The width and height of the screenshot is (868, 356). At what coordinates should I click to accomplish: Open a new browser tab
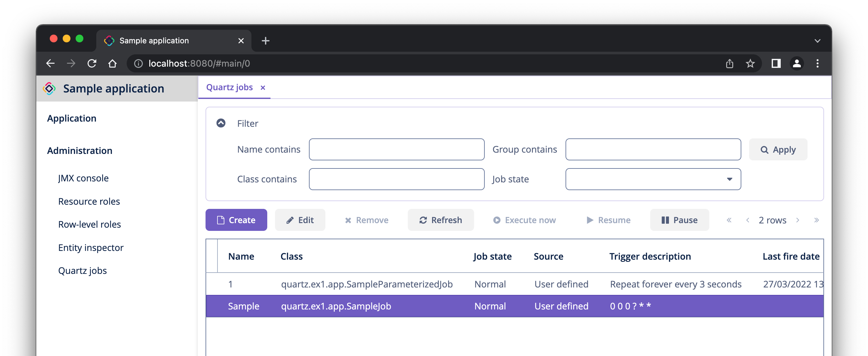pos(266,41)
